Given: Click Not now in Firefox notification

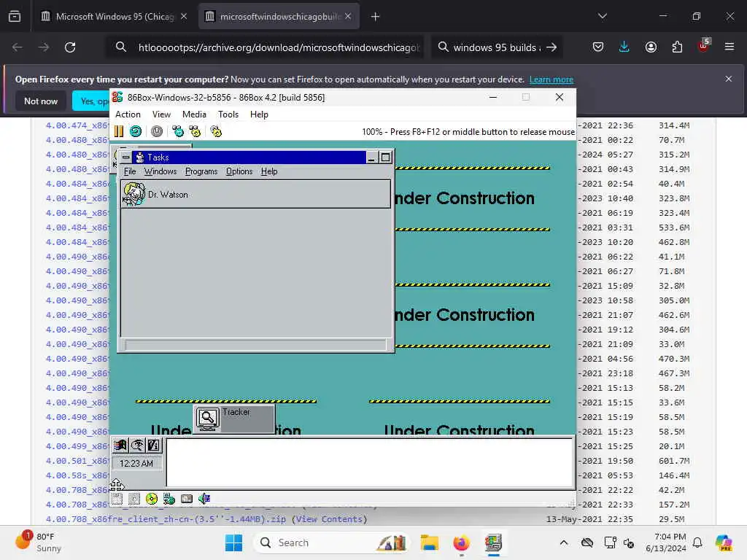Looking at the screenshot, I should click(41, 101).
